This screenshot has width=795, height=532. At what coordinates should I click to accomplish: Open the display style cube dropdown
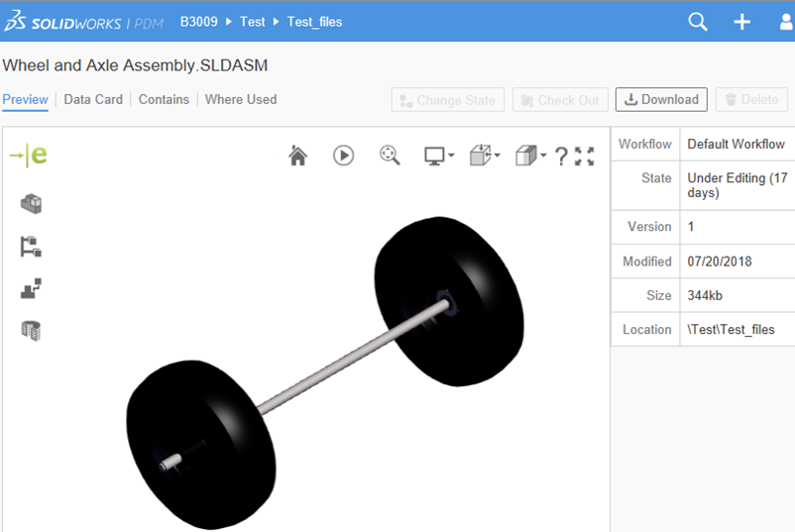(x=530, y=156)
